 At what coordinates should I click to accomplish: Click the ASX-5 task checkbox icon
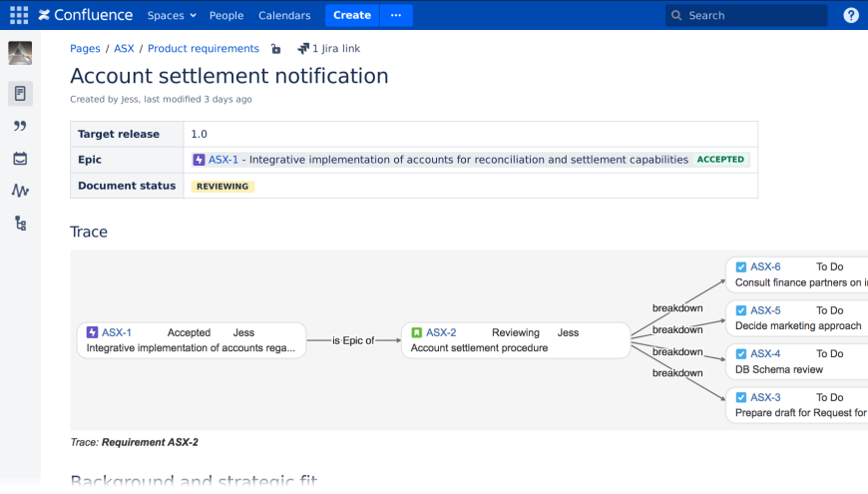point(741,310)
